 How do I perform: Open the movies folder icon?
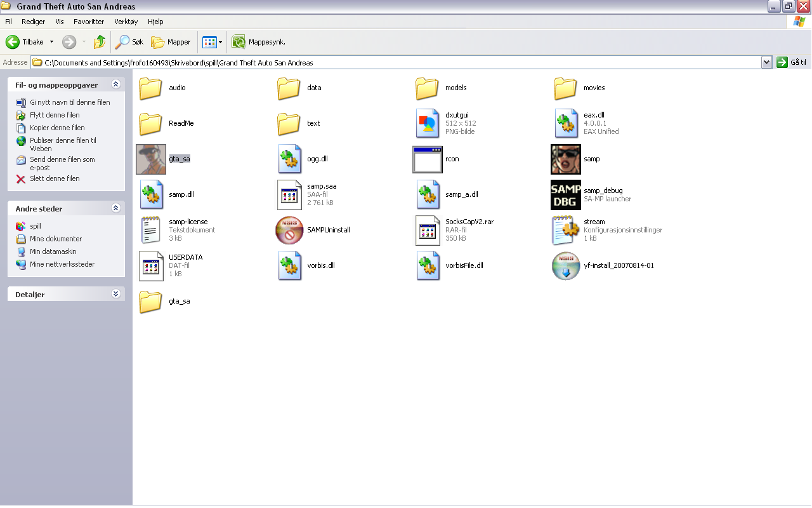[565, 88]
